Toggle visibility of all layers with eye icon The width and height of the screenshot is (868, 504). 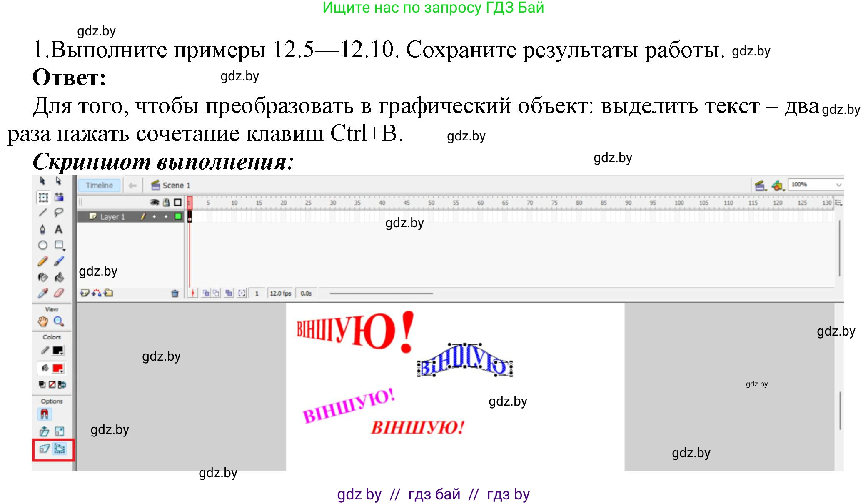tap(154, 202)
